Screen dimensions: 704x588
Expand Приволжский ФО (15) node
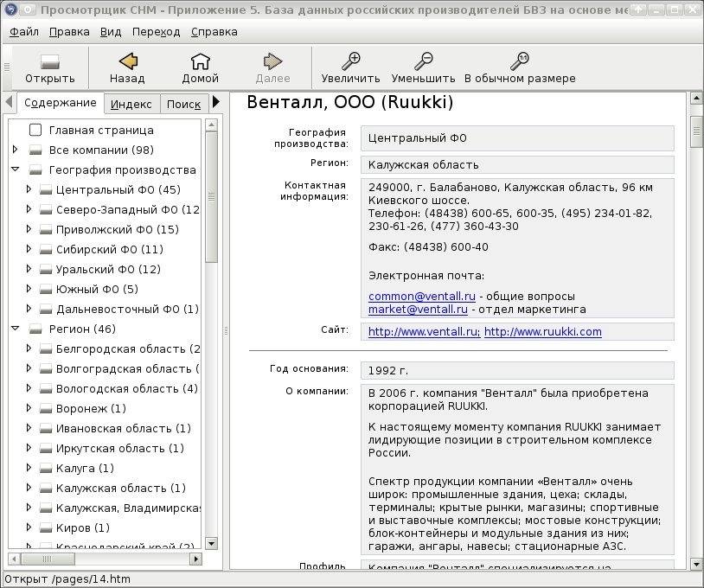(29, 229)
